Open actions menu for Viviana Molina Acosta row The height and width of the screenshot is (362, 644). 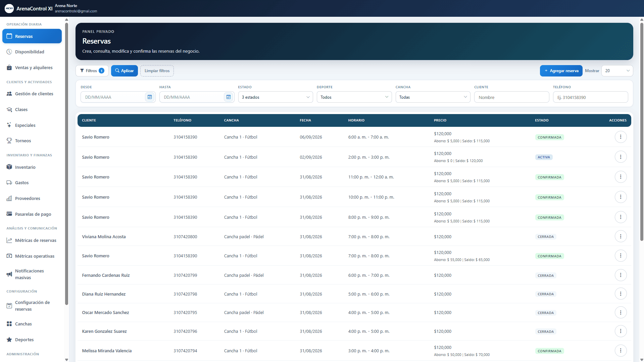[x=621, y=237]
